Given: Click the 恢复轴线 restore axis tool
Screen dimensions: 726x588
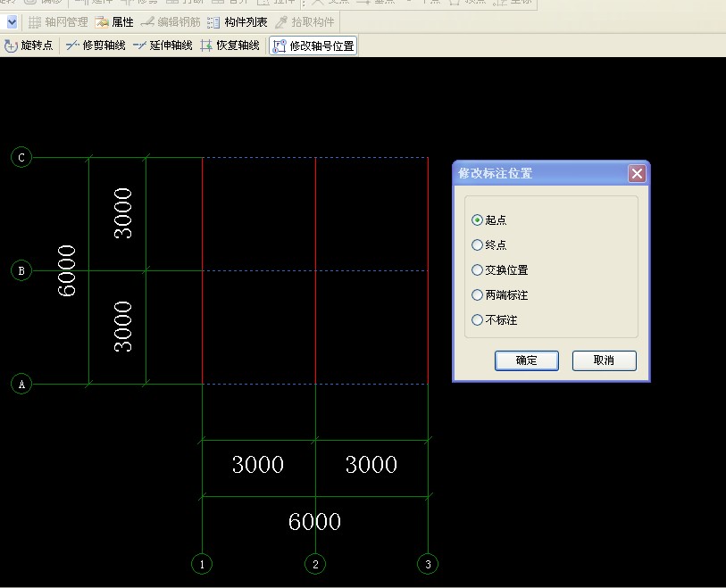Looking at the screenshot, I should point(229,46).
